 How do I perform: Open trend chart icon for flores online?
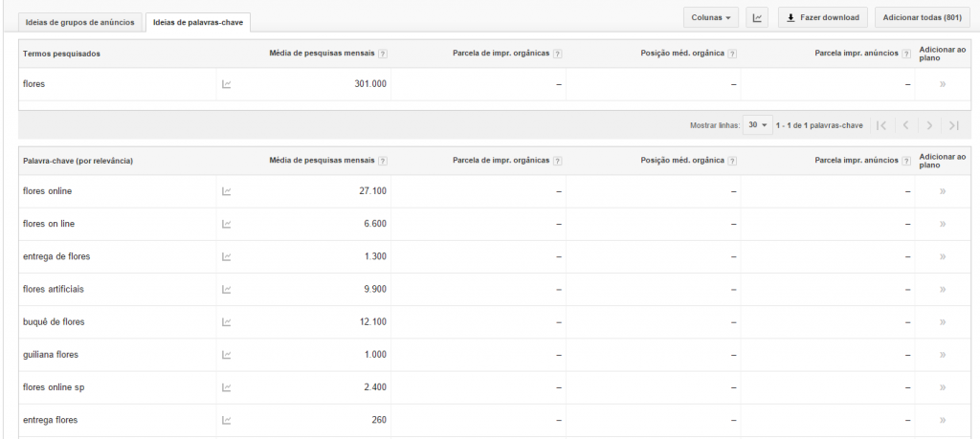click(x=227, y=191)
